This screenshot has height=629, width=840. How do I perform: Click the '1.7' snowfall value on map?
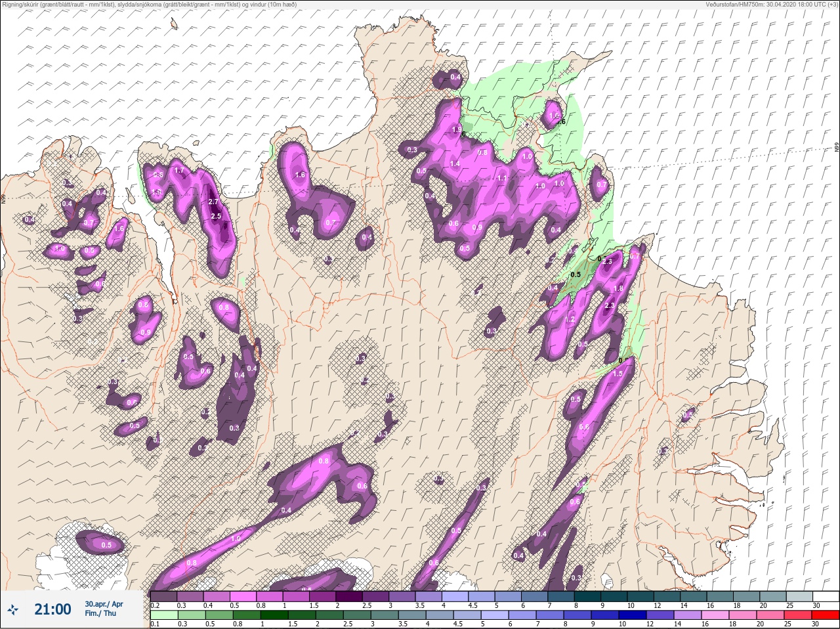tap(178, 171)
